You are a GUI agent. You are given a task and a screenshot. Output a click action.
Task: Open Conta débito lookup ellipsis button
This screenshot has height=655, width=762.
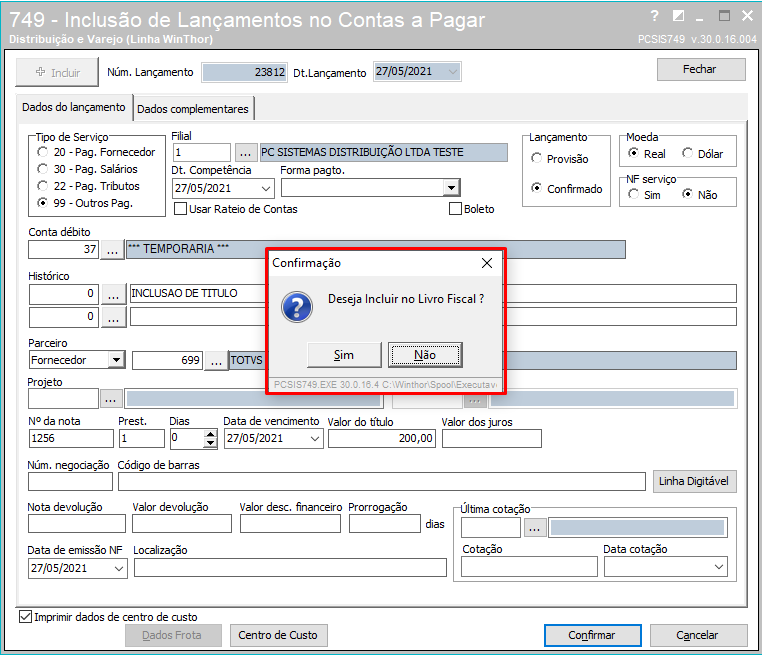(112, 249)
